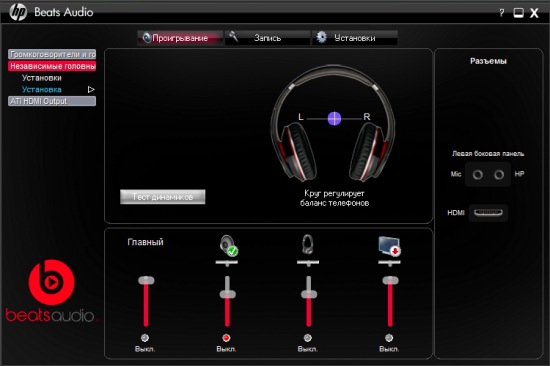Click the purple balance circle between L and R

click(x=334, y=119)
